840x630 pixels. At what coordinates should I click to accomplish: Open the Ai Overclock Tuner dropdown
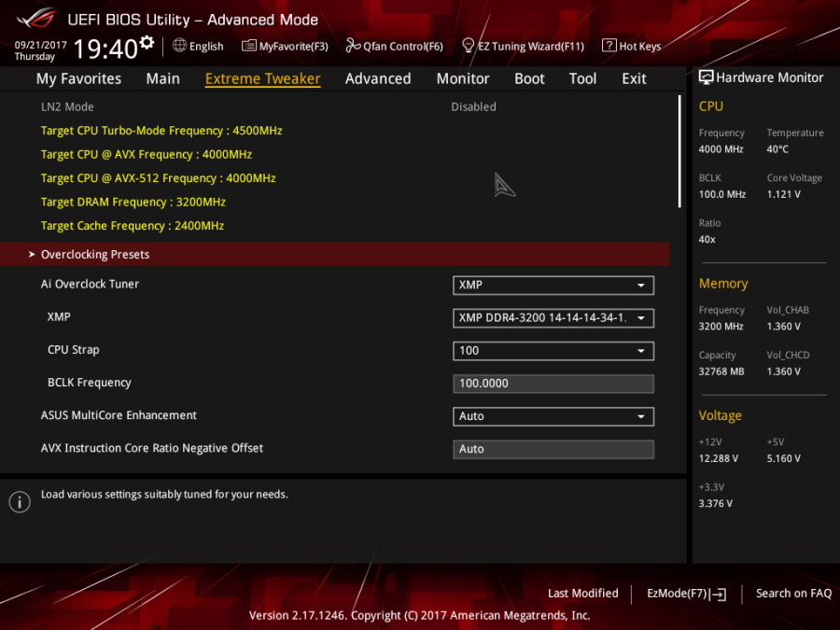[553, 285]
